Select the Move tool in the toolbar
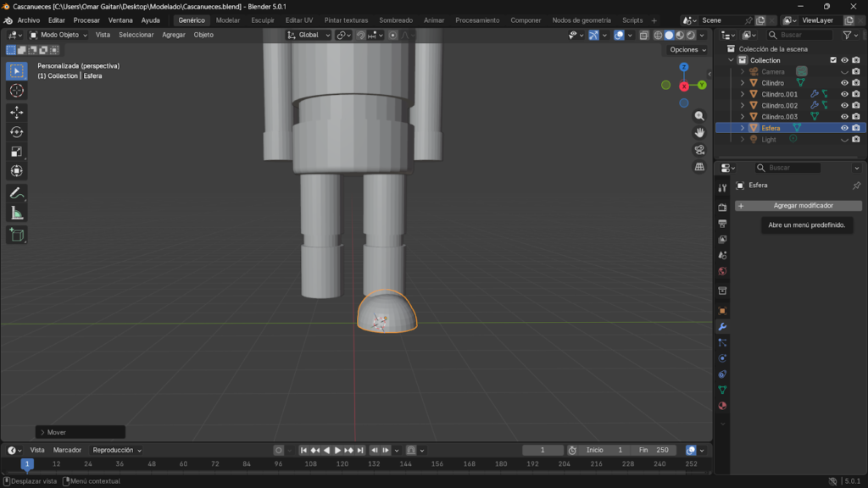Screen dimensions: 868x488 click(x=17, y=112)
